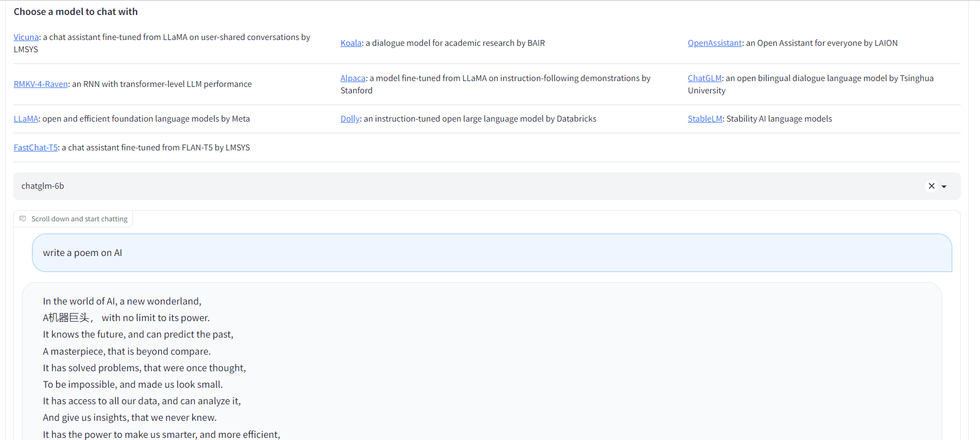The height and width of the screenshot is (440, 980).
Task: Open the ChatGLM model link
Action: [x=705, y=78]
